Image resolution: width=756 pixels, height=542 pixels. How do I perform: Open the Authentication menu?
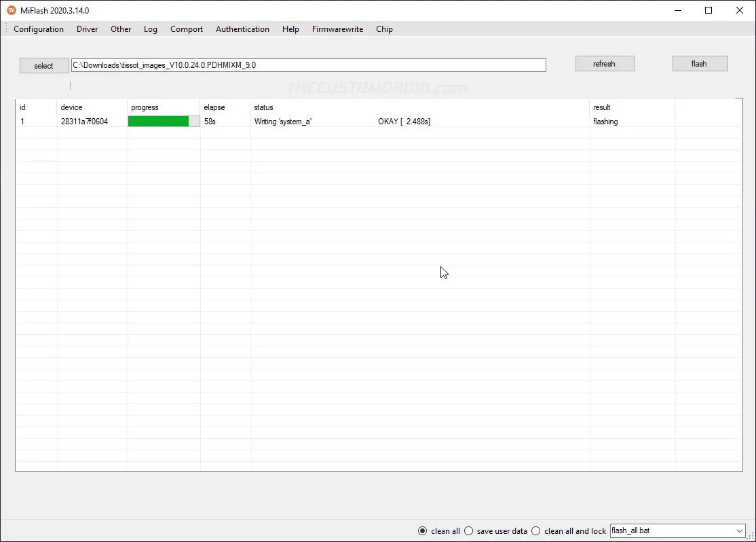point(242,29)
